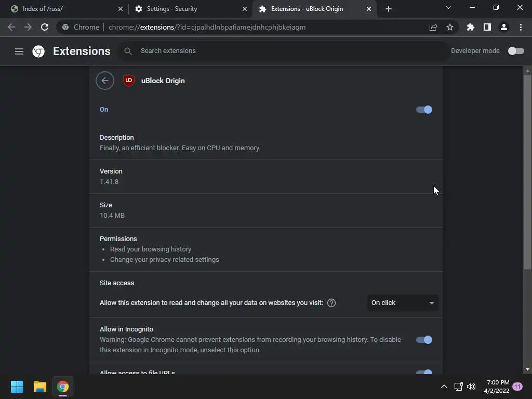Show site access help question mark
The height and width of the screenshot is (399, 532).
[331, 303]
